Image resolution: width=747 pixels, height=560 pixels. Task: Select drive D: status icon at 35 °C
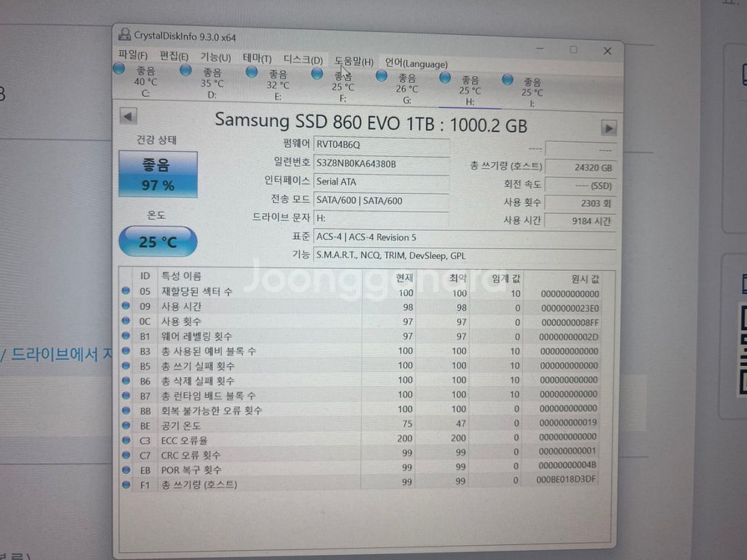coord(185,70)
